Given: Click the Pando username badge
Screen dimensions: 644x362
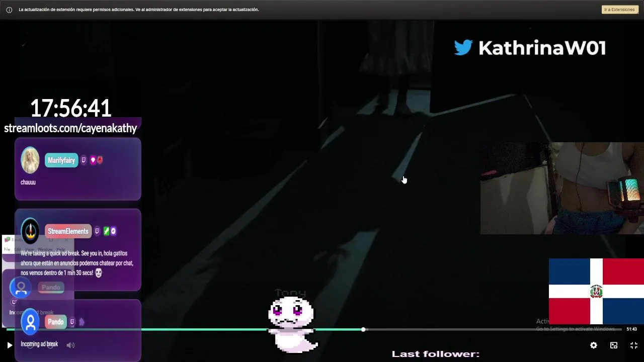Looking at the screenshot, I should (56, 322).
